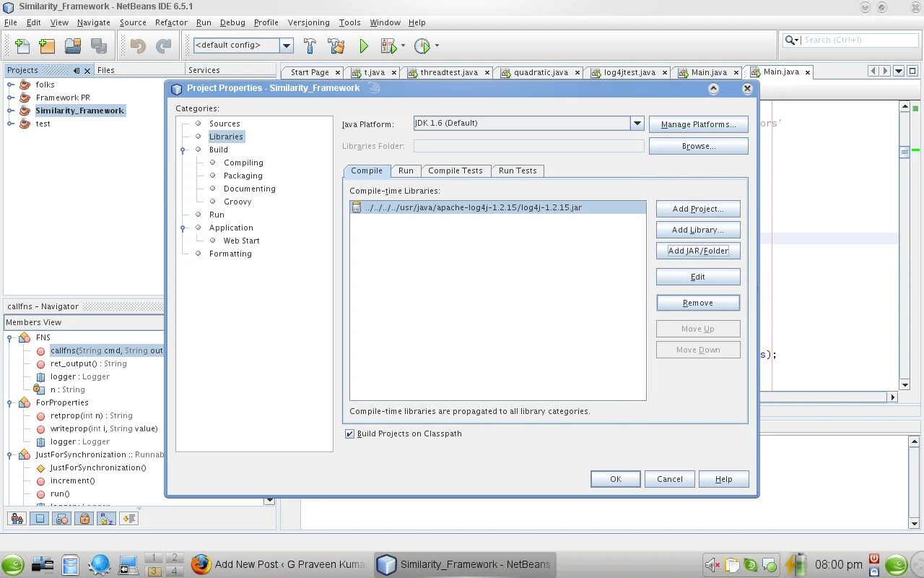Toggle Show Fields filter in Navigator
This screenshot has width=924, height=578.
[40, 519]
